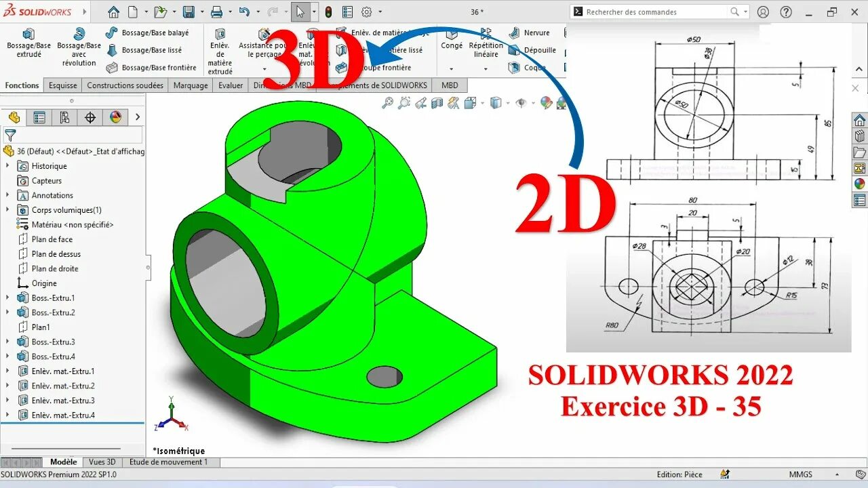868x488 pixels.
Task: Switch to the Esquisse tab
Action: pos(62,85)
